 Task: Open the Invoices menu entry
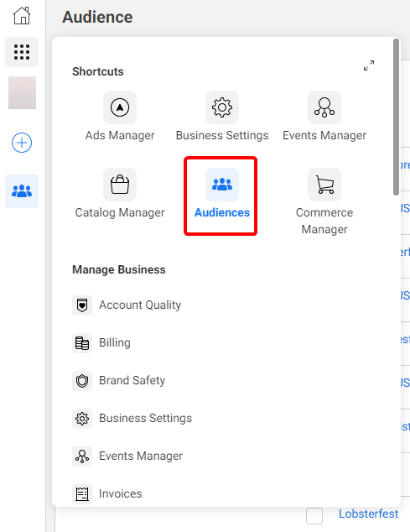click(x=121, y=493)
